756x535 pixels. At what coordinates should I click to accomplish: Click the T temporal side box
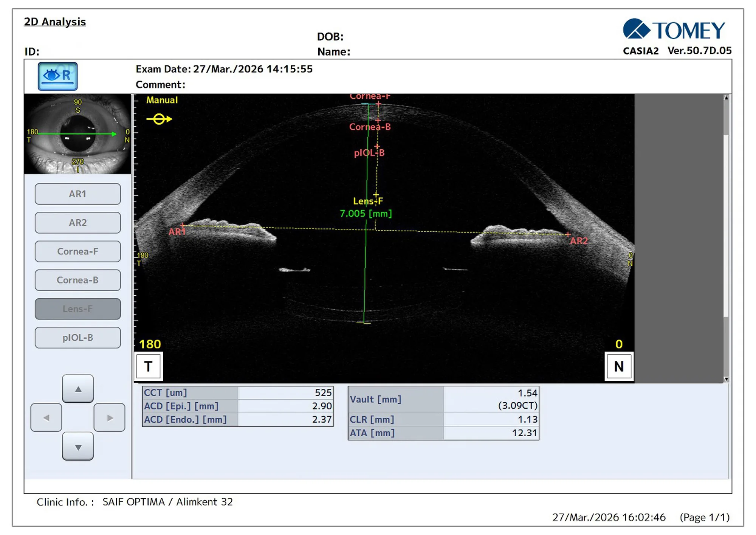149,366
